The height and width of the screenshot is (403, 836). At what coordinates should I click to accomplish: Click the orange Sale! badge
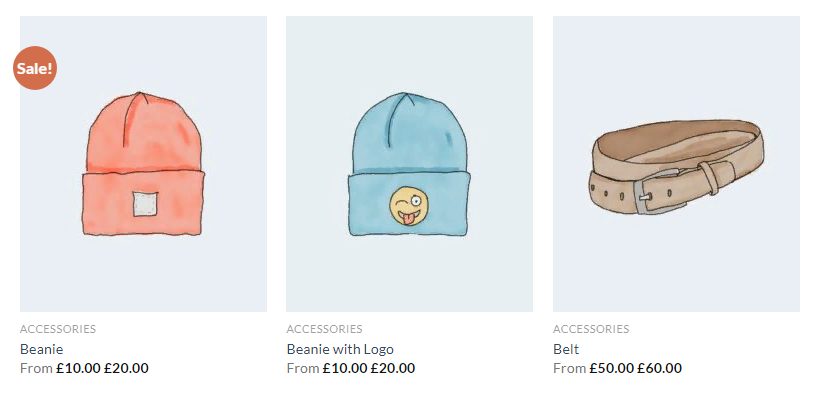(x=35, y=68)
